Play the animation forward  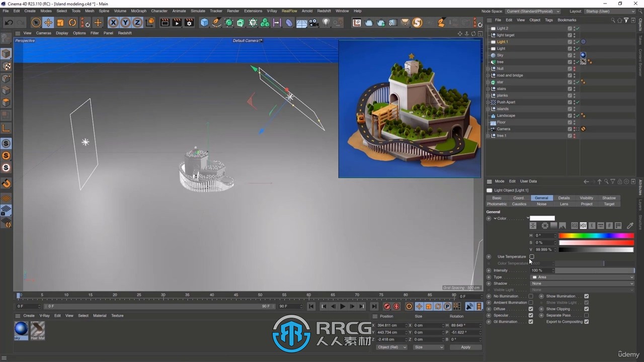point(343,306)
